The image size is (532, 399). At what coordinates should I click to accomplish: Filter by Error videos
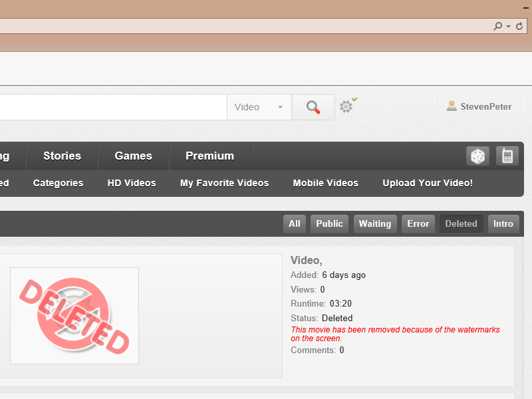coord(418,224)
